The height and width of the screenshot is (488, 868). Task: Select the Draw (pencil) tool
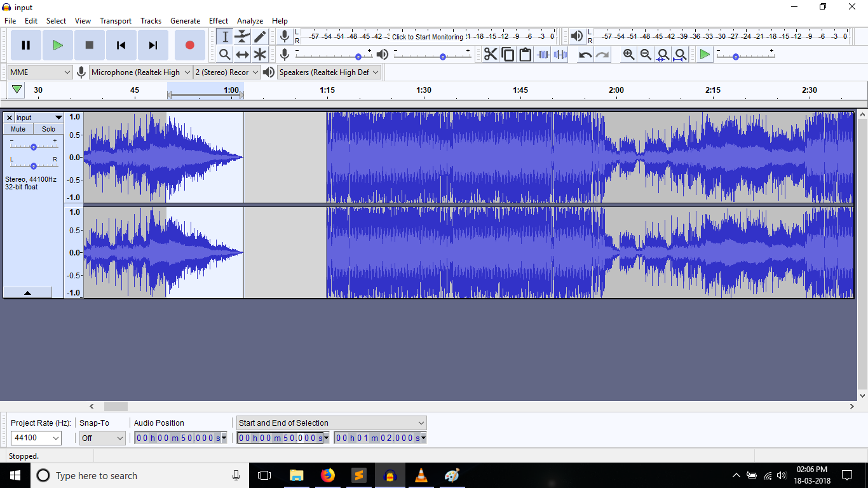260,37
